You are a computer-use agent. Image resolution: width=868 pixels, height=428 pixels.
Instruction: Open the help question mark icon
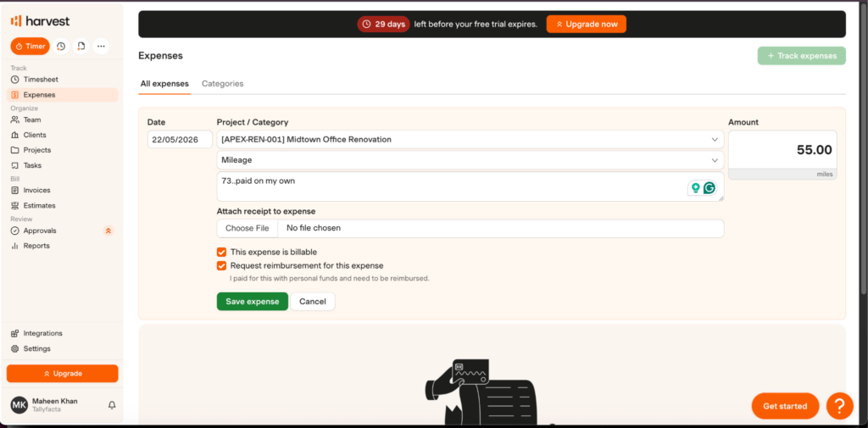(840, 407)
